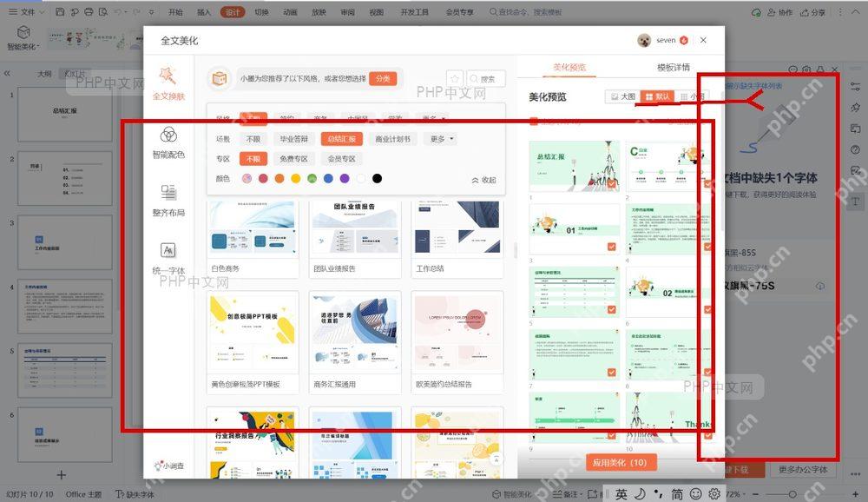Click the save icon in quick access toolbar
Image resolution: width=868 pixels, height=502 pixels.
(x=61, y=11)
